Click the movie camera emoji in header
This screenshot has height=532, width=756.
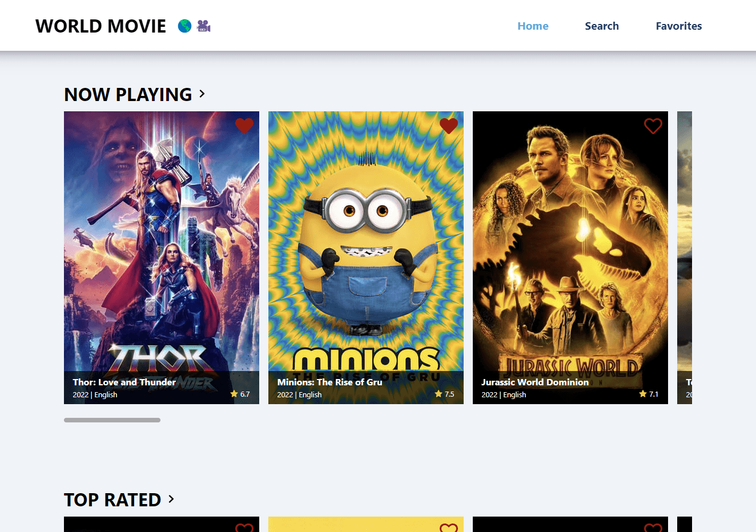[204, 26]
